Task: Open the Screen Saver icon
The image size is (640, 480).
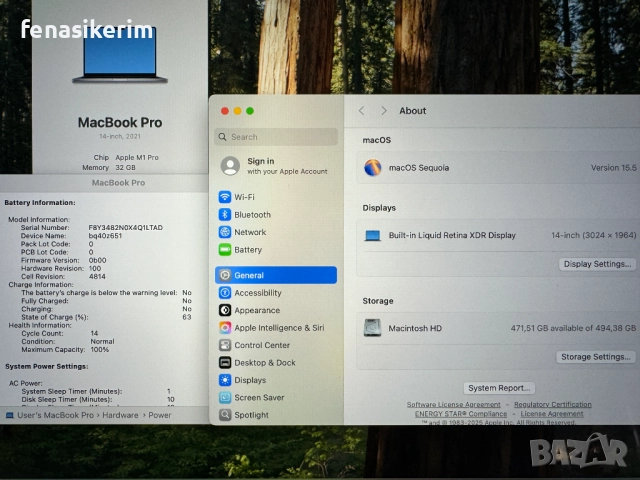Action: (224, 397)
